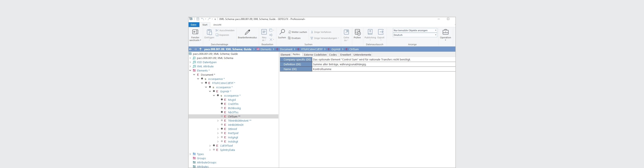The width and height of the screenshot is (644, 168).
Task: Click Weiter suchen button
Action: pos(297,32)
